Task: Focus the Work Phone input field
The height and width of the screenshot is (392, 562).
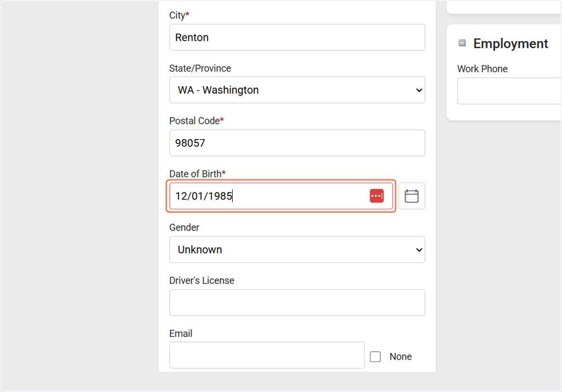Action: tap(510, 91)
